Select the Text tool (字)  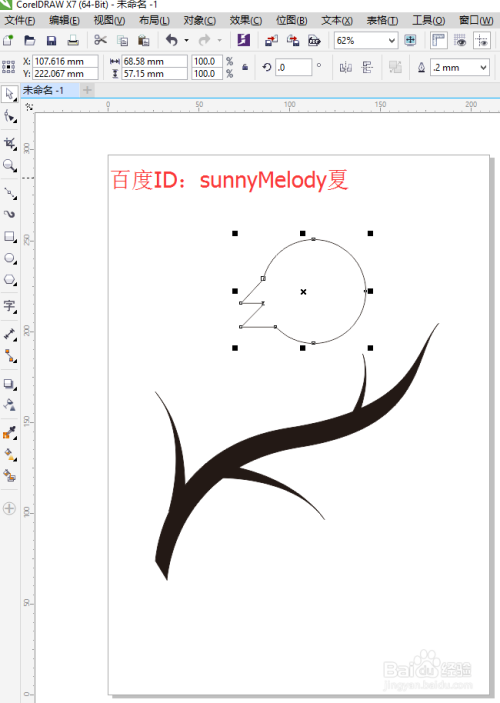point(9,306)
